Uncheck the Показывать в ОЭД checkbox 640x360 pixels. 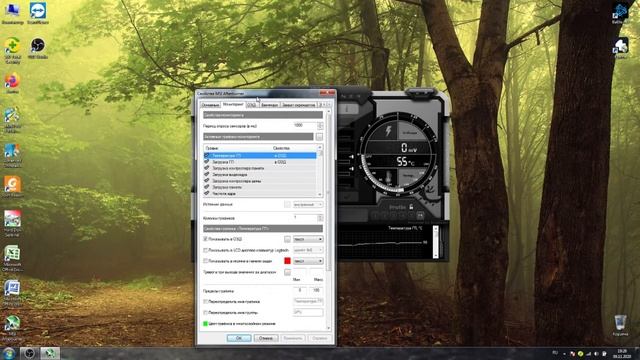click(x=206, y=239)
